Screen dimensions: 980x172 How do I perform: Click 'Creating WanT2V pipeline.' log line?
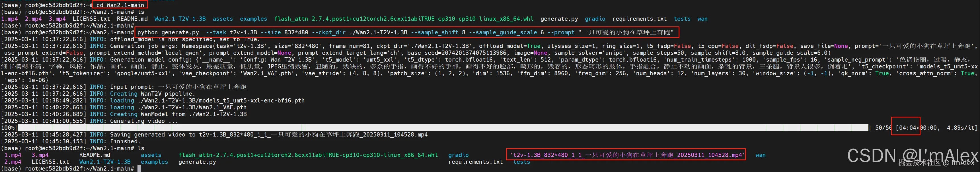(152, 94)
